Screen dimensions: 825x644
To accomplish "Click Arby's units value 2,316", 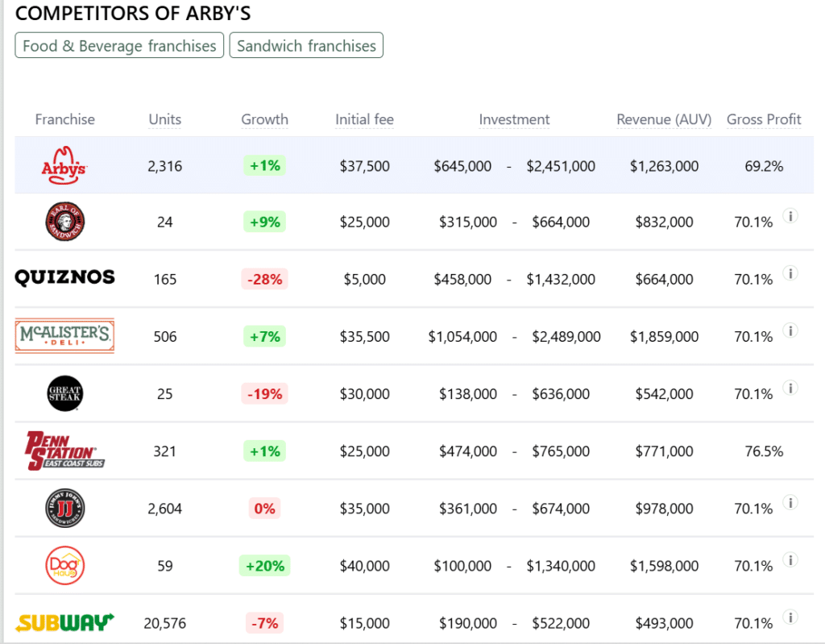I will (164, 166).
